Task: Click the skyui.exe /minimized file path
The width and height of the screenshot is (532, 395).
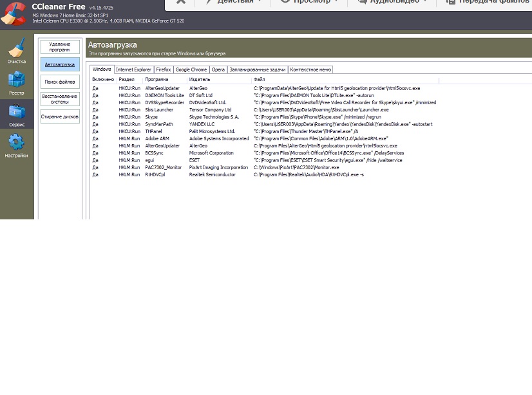Action: tap(345, 102)
